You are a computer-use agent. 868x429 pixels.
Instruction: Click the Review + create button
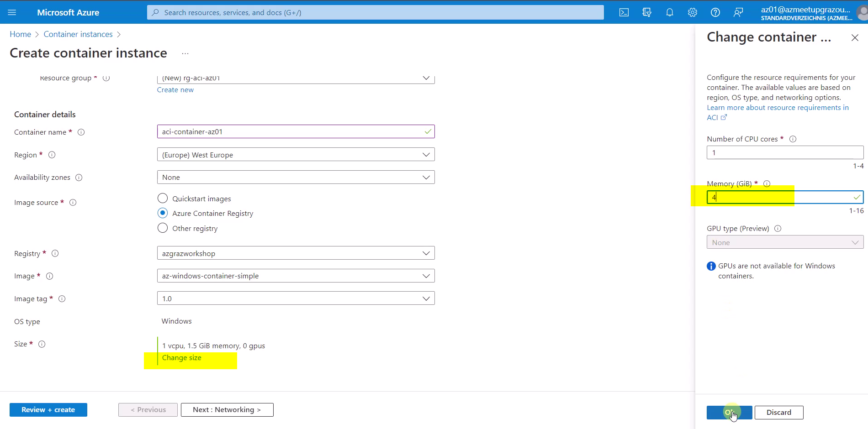[48, 410]
